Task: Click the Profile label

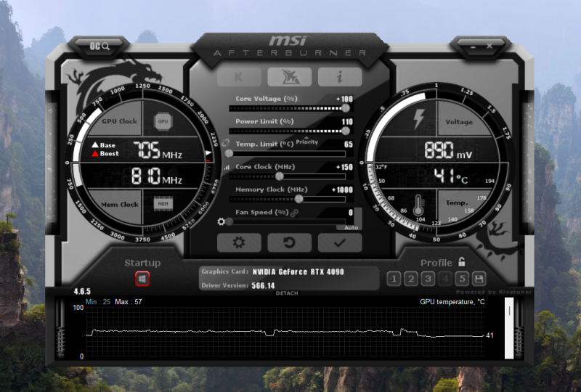Action: coord(436,263)
